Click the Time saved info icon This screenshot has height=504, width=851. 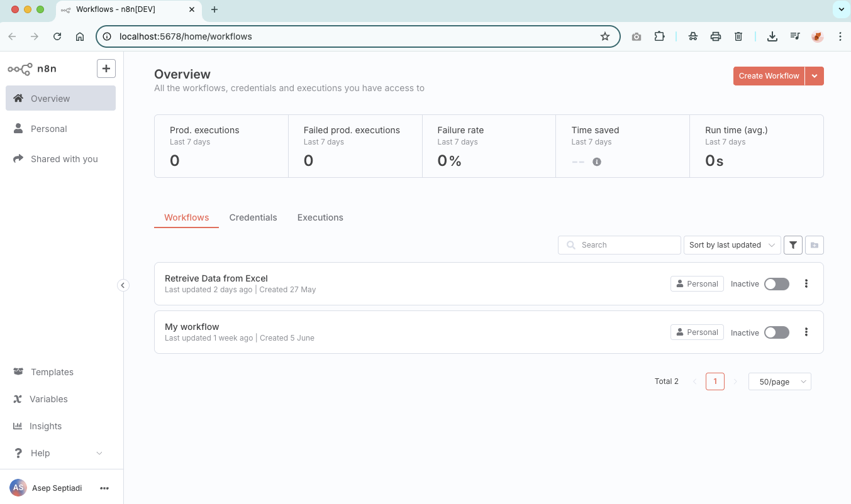(597, 162)
